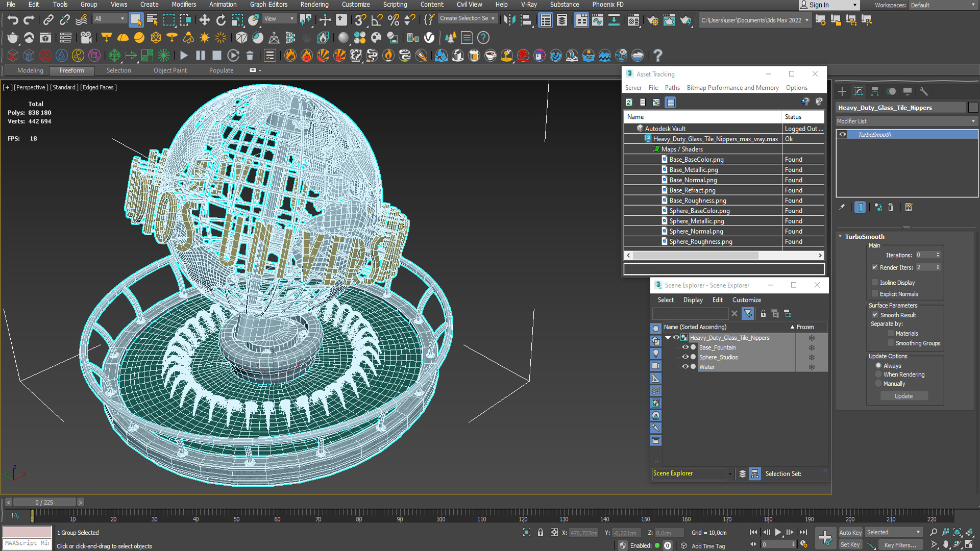
Task: Click Add Time Tag
Action: (708, 546)
